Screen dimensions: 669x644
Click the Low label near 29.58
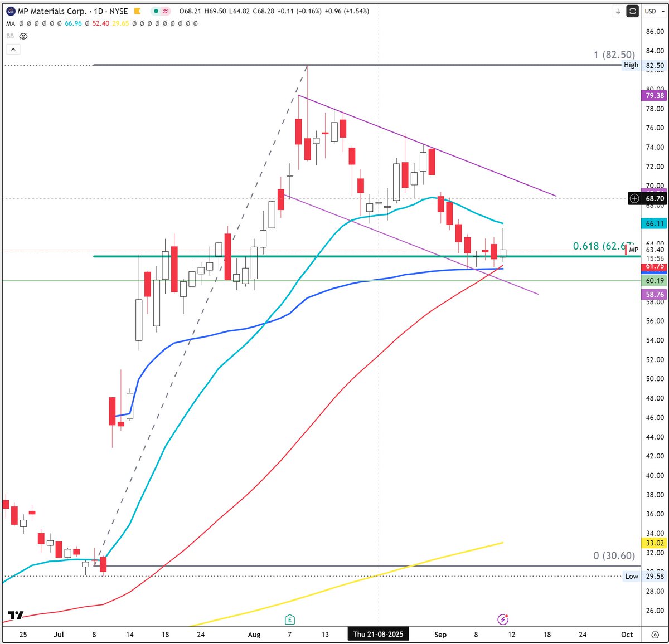click(631, 577)
